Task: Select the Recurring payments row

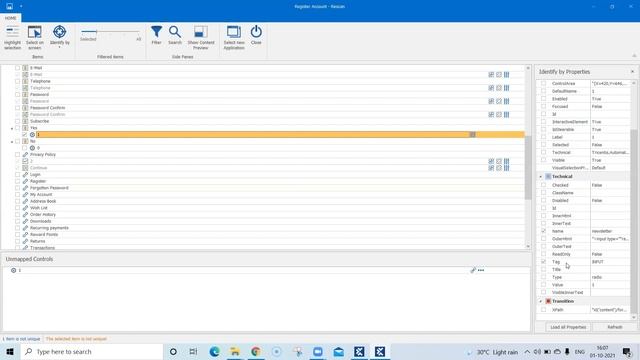Action: [49, 228]
